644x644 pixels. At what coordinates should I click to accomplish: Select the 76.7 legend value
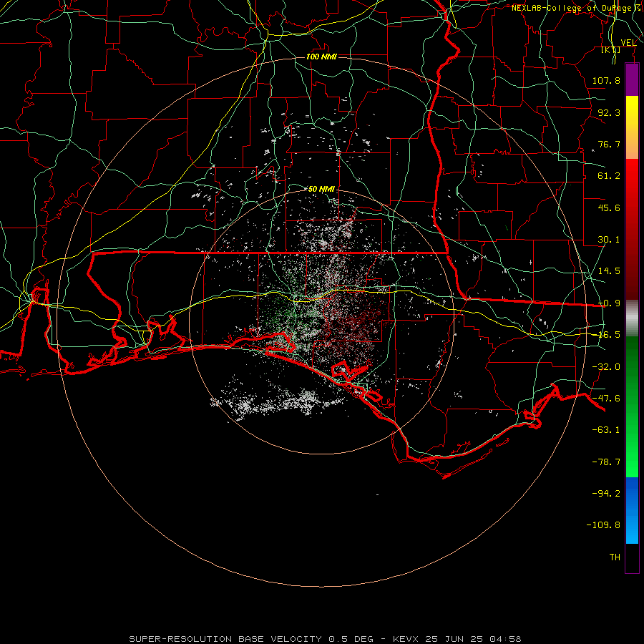[x=609, y=144]
